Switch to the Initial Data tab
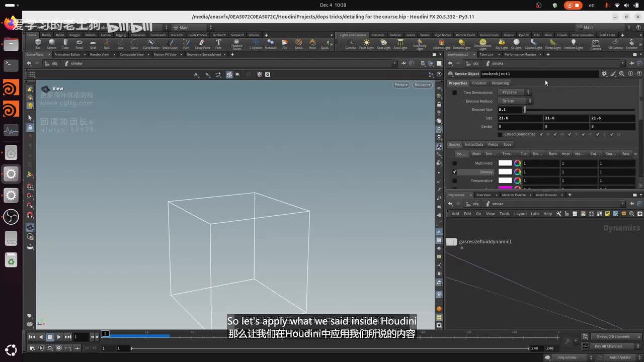Screen dimensions: 644x362 click(x=474, y=144)
